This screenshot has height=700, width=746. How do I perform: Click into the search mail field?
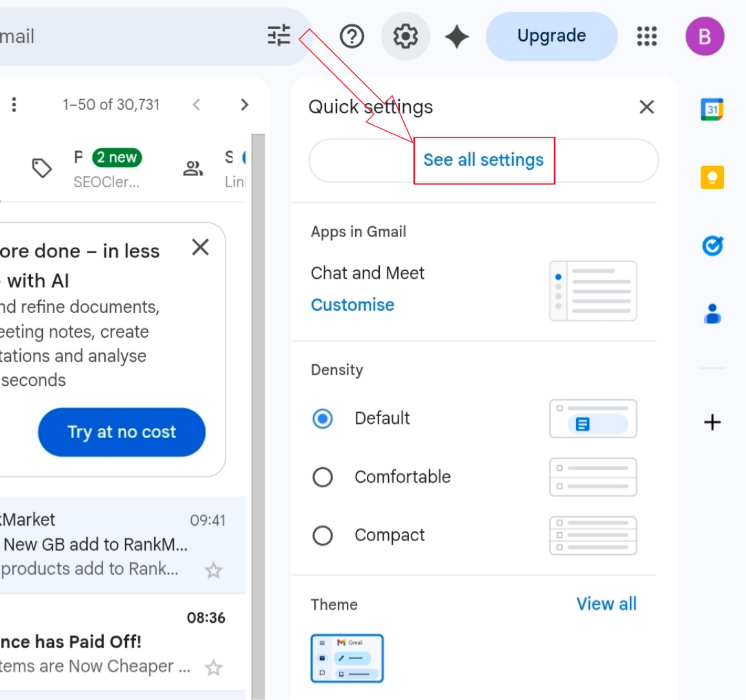(128, 36)
